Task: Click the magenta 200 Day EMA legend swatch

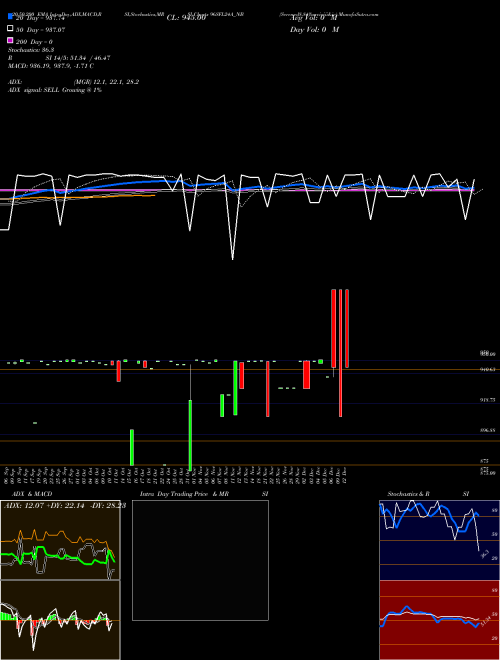Action: pos(11,40)
